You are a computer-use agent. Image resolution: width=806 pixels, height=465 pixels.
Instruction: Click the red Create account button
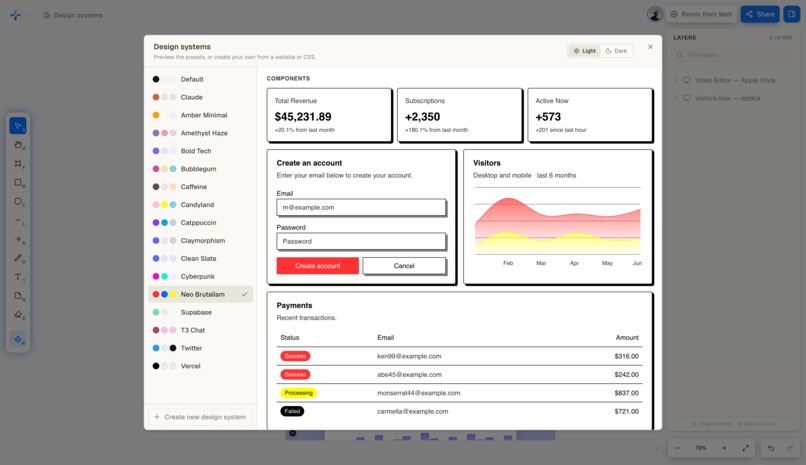pos(318,266)
